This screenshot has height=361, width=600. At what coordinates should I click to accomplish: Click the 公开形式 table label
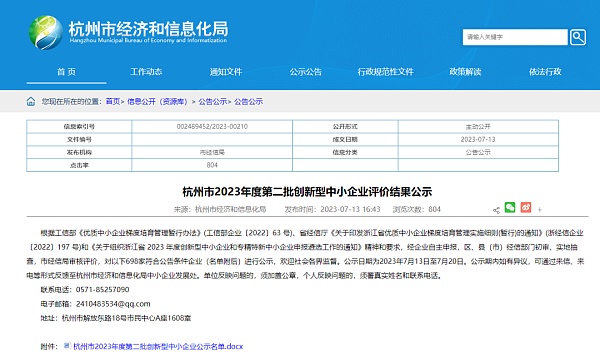(x=345, y=127)
